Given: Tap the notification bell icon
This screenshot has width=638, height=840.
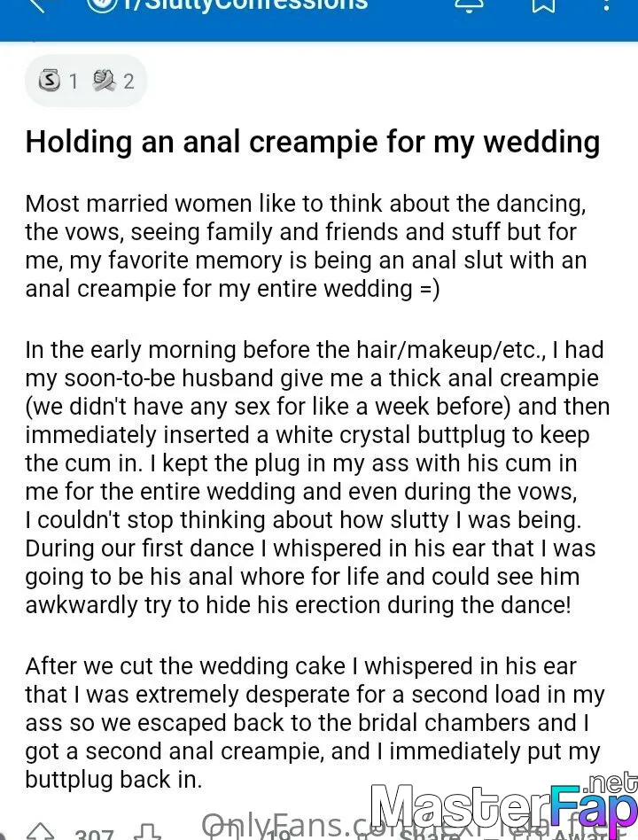Looking at the screenshot, I should [469, 4].
